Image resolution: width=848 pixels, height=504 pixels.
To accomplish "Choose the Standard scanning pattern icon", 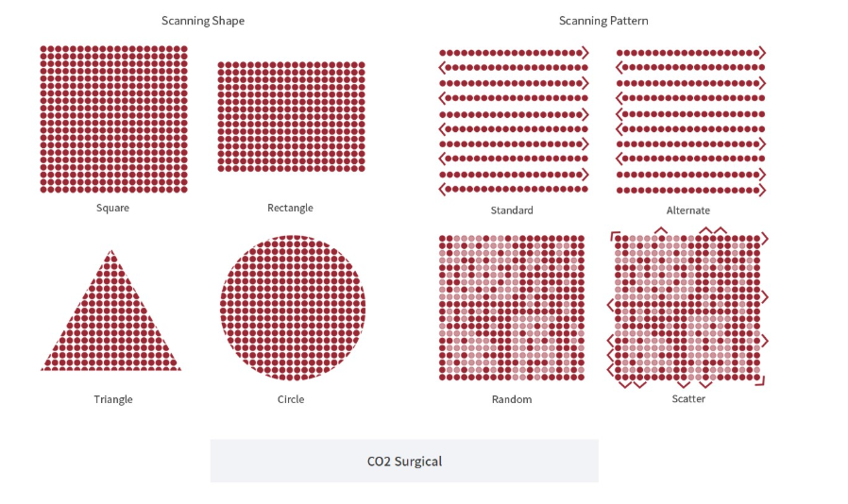I will [513, 121].
